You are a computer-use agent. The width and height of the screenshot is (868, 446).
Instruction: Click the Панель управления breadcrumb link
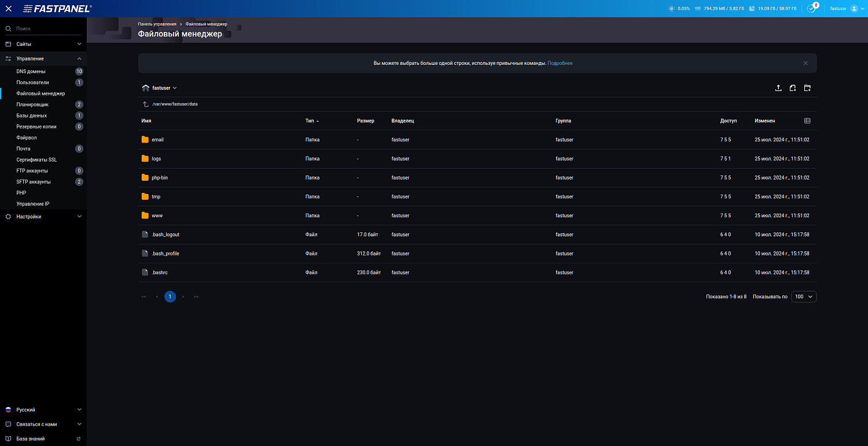pyautogui.click(x=157, y=24)
